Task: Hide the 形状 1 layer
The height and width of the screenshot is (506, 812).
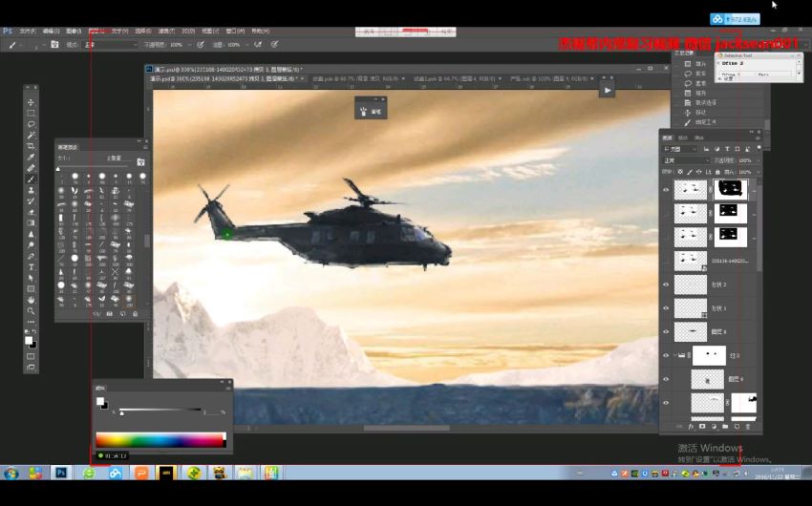Action: click(x=666, y=308)
